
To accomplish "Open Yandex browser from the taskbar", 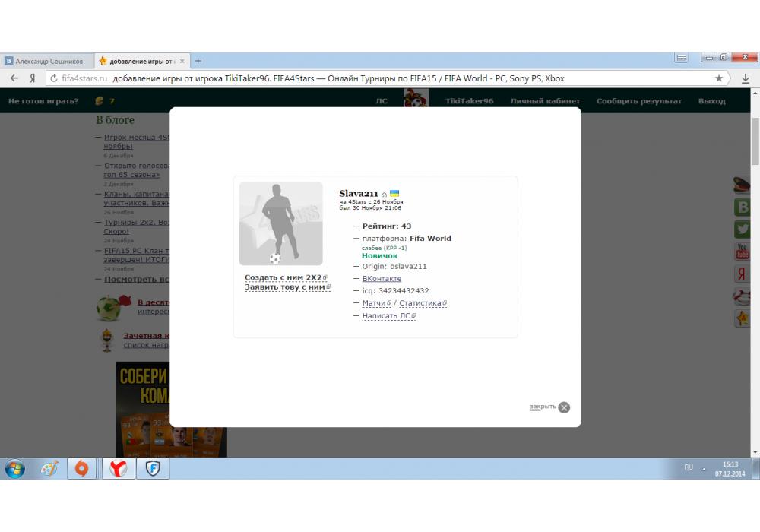I will pyautogui.click(x=118, y=469).
